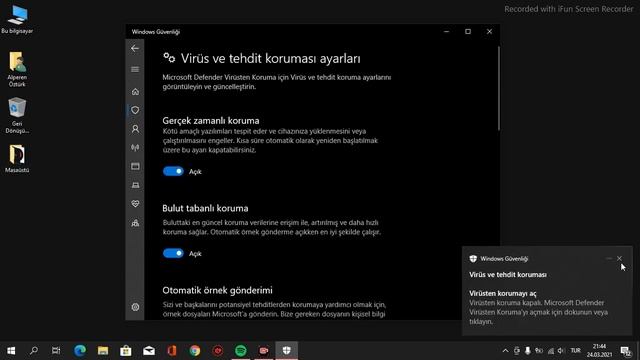The image size is (640, 360).
Task: Open Microsoft Store from taskbar
Action: coord(126,351)
